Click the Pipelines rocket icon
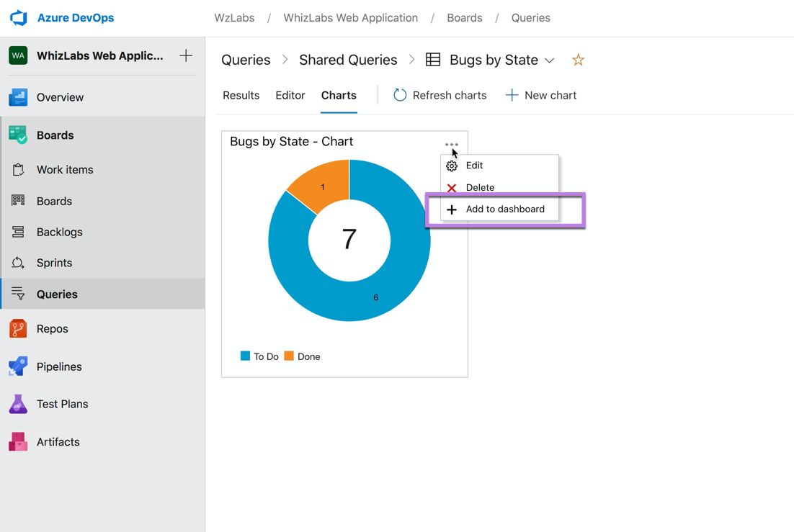The height and width of the screenshot is (532, 794). point(18,366)
